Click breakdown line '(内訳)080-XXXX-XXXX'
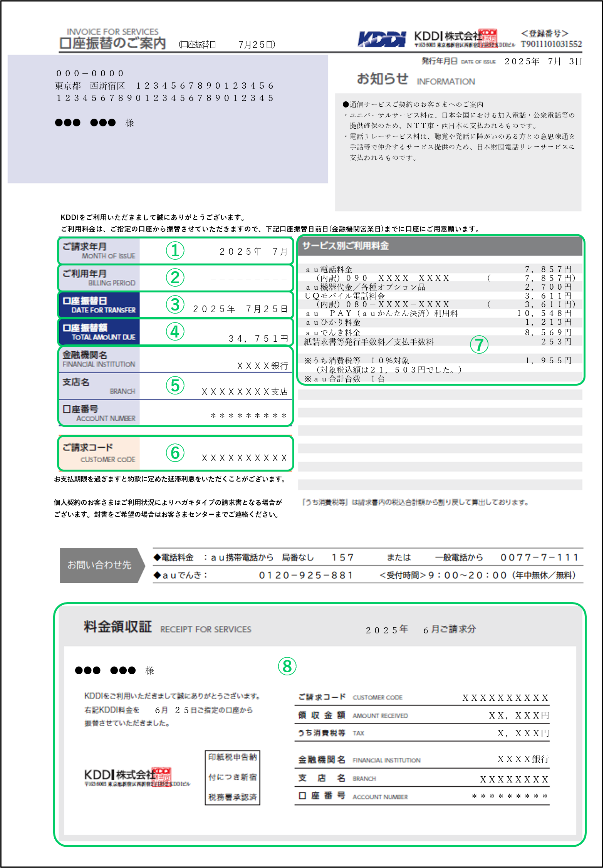Screen dimensions: 604x868 383,304
